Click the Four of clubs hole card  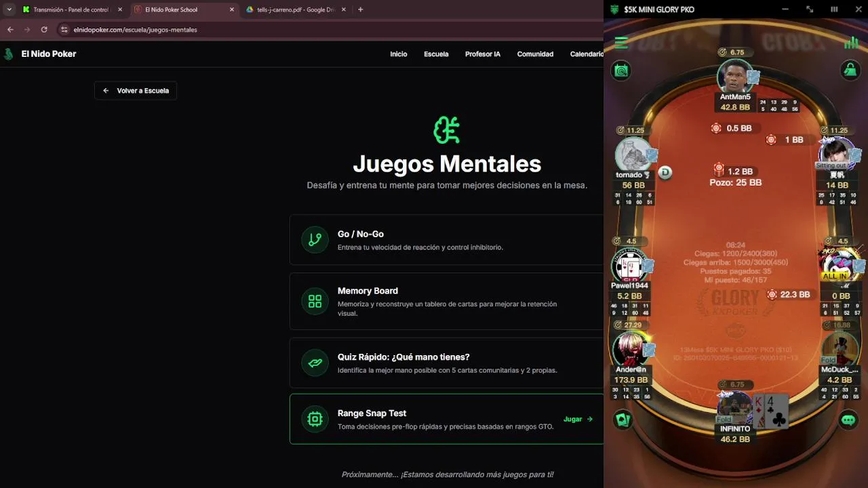pyautogui.click(x=777, y=411)
